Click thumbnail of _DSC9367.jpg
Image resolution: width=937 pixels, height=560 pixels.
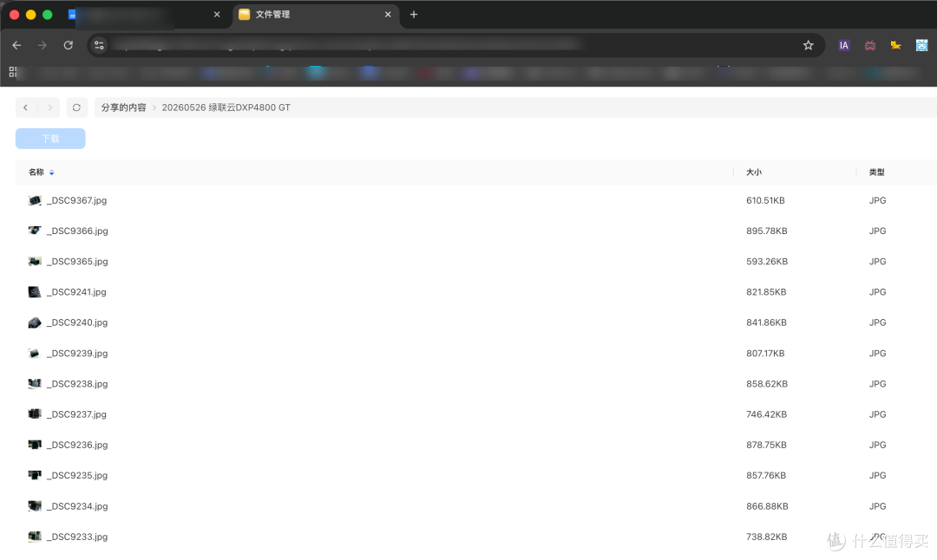[35, 200]
